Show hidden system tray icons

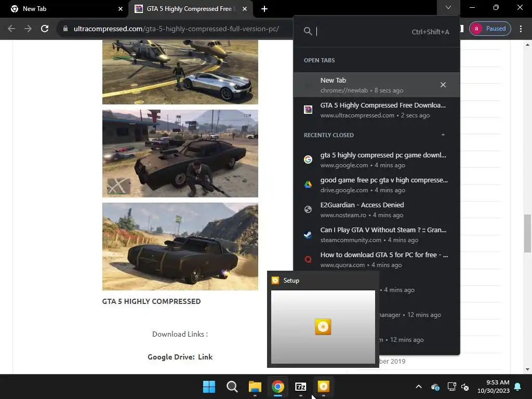tap(419, 387)
